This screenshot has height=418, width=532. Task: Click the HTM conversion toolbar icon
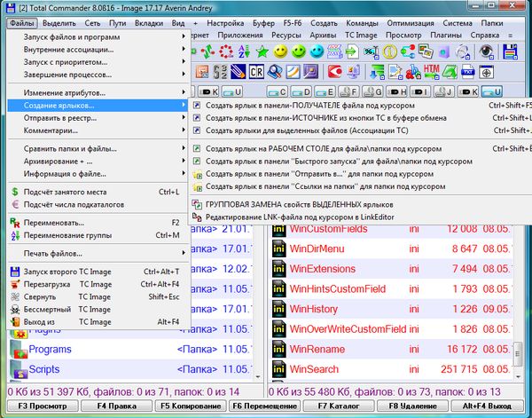click(431, 72)
